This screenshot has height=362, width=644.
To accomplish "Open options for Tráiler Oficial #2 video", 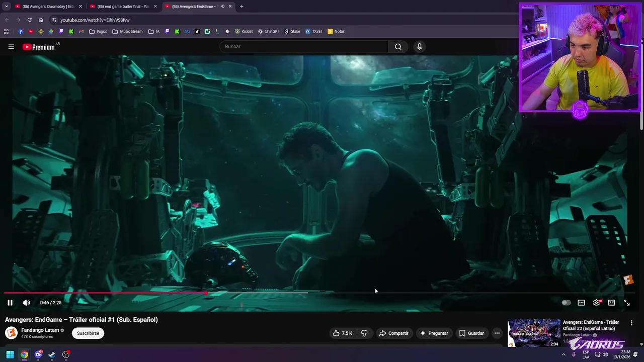I will (x=631, y=323).
